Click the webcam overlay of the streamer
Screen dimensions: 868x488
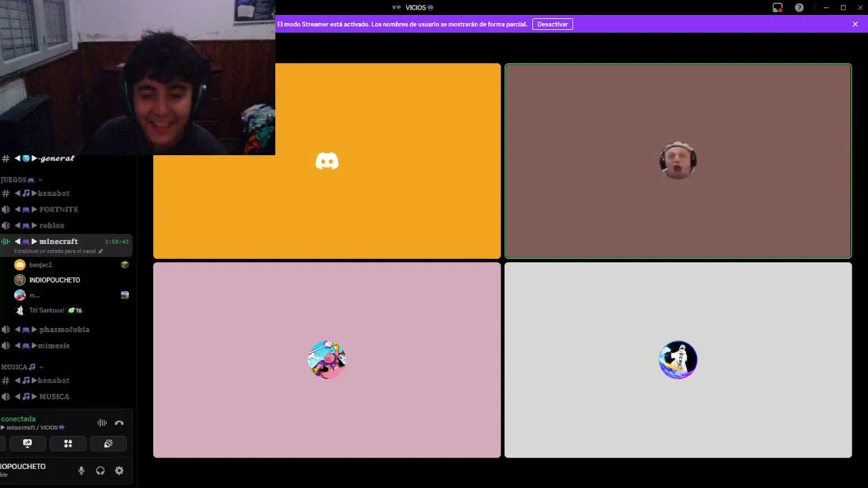[138, 77]
